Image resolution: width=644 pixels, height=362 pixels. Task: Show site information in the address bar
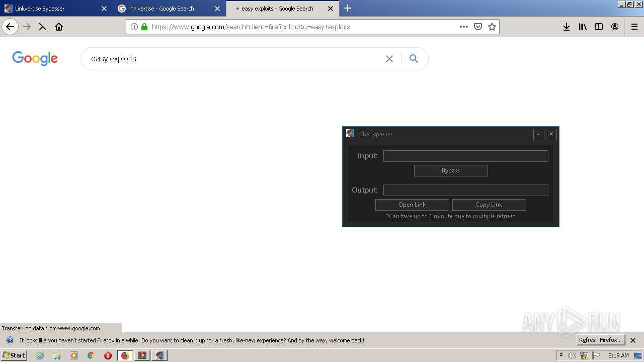134,27
